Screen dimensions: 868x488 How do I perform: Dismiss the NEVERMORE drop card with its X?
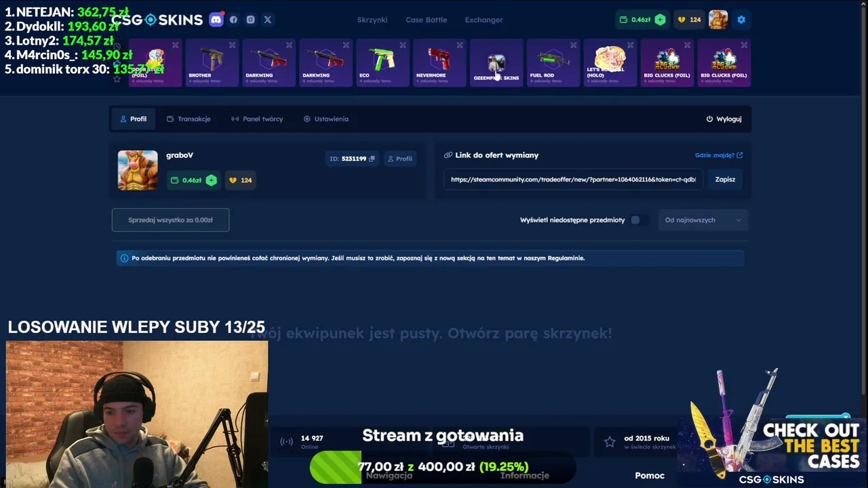tap(460, 45)
